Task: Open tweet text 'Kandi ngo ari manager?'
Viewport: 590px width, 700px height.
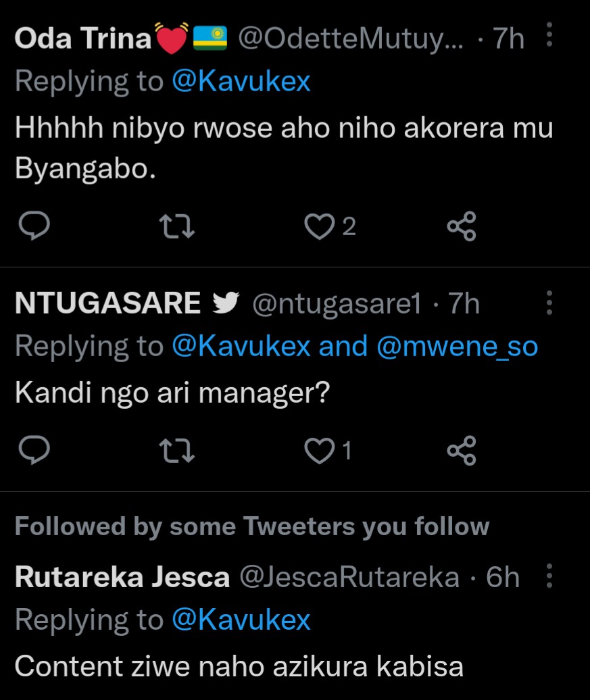Action: (172, 393)
